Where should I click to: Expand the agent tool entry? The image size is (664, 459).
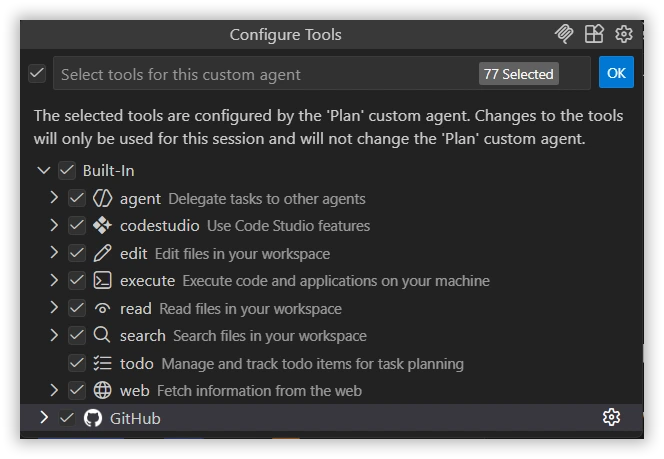54,198
